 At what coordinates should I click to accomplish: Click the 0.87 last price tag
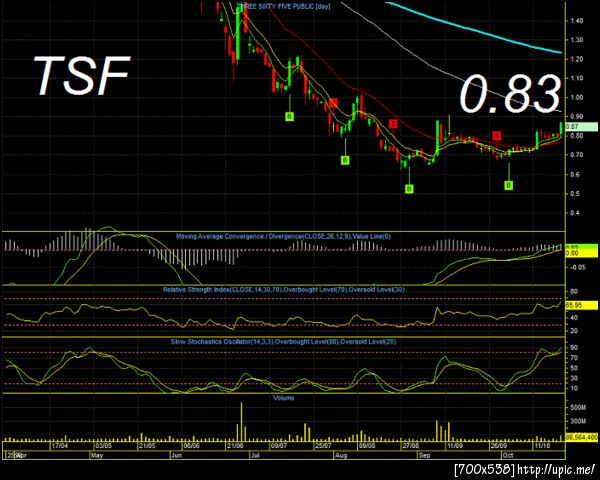point(581,127)
